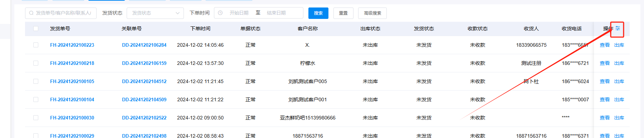Click the 客户名称 column header
Viewport: 644px width, 138px height.
click(308, 29)
